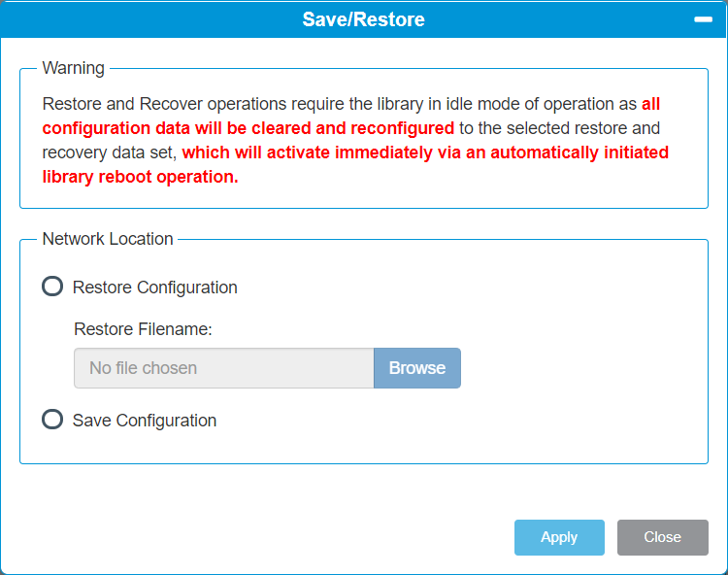Select the Restore Configuration radio button
Viewport: 728px width, 575px height.
52,287
